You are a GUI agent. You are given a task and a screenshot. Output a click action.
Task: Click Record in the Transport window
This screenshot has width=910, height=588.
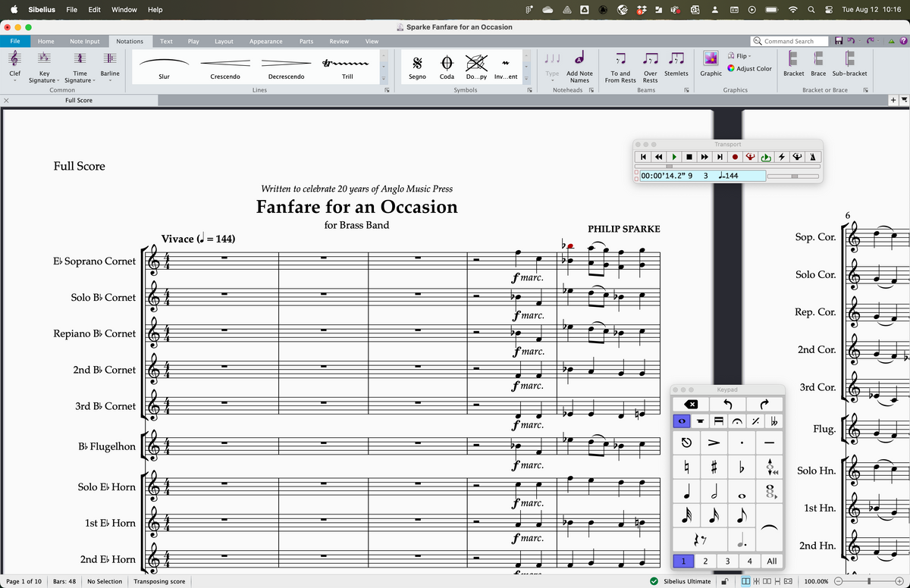point(735,157)
